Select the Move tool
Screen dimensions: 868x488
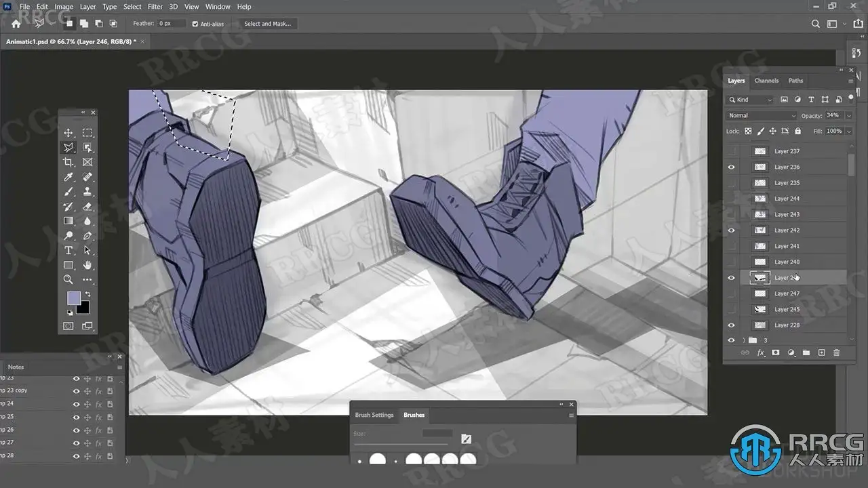pos(68,133)
